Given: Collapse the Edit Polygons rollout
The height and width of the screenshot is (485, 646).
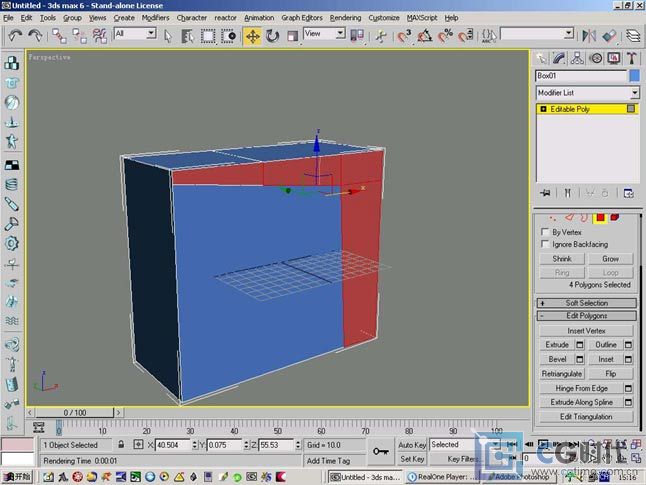Looking at the screenshot, I should click(x=587, y=316).
